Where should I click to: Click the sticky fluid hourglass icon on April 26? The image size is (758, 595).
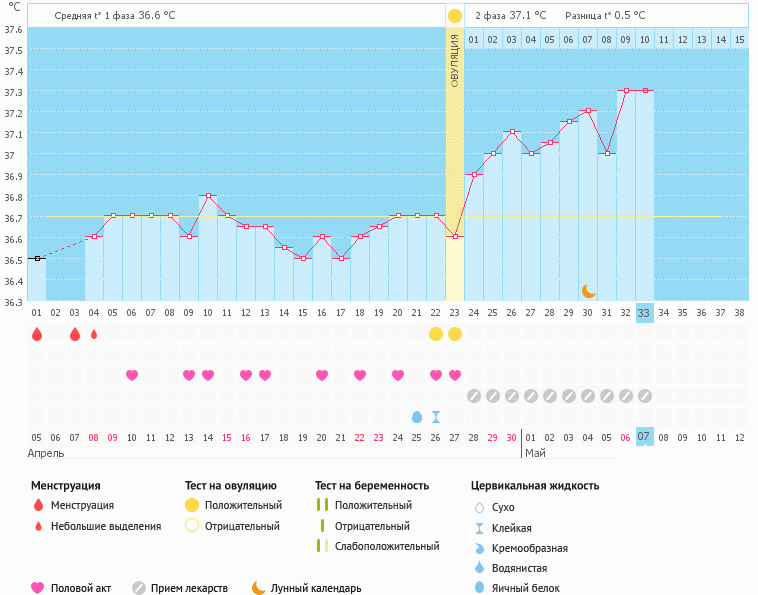tap(436, 416)
